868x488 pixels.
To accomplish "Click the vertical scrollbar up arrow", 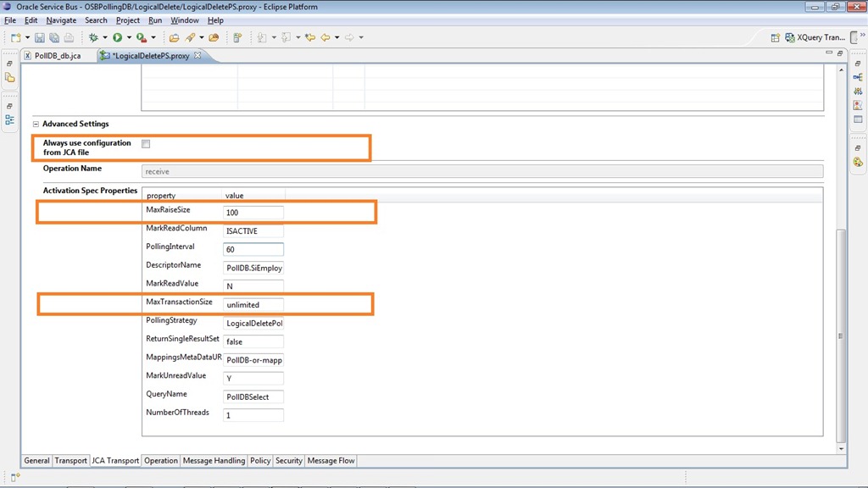I will (x=841, y=70).
